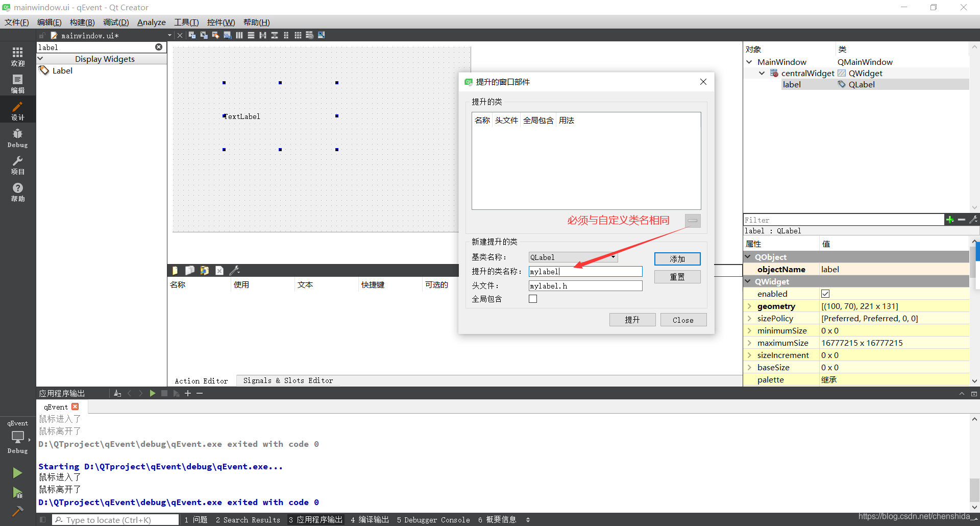This screenshot has width=980, height=526.
Task: Close the qEvent output tab
Action: pyautogui.click(x=76, y=407)
